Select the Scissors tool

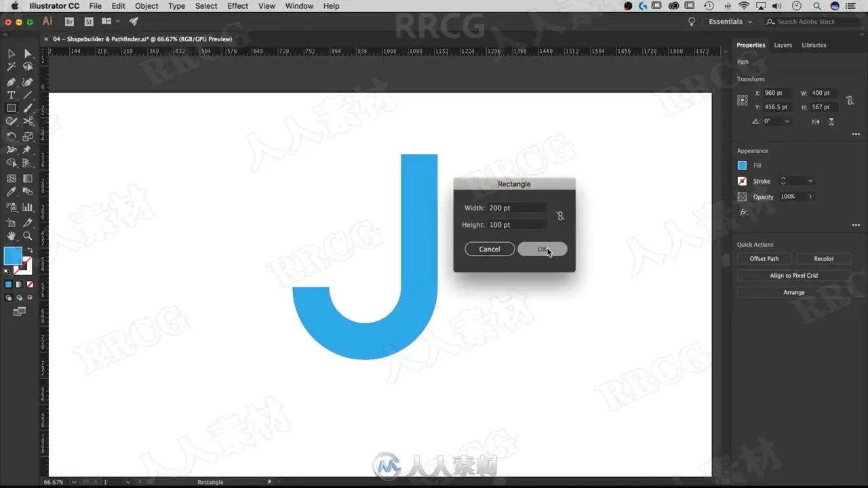coord(28,121)
